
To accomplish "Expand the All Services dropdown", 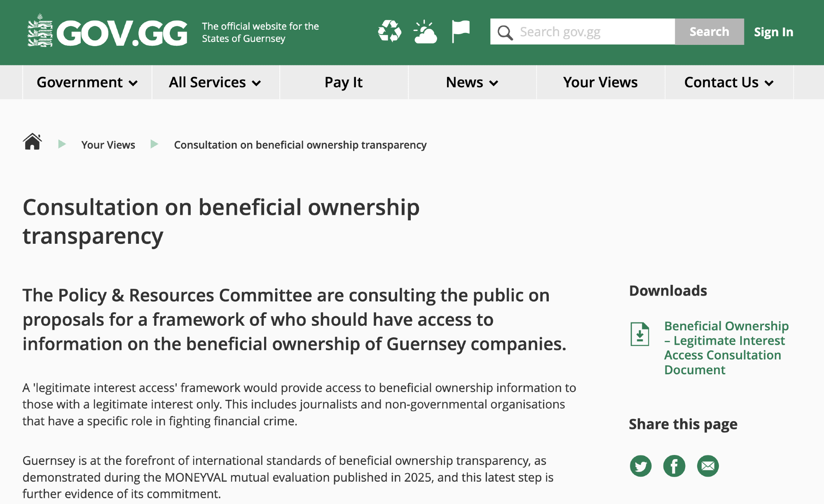I will [x=215, y=82].
